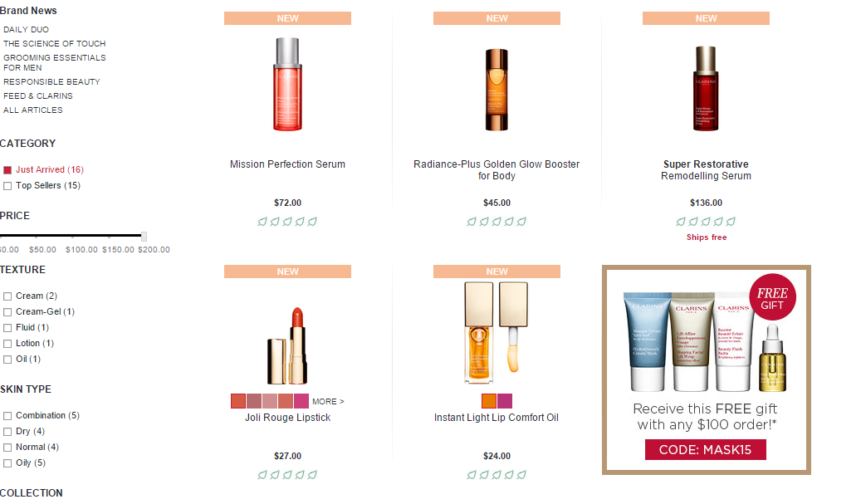This screenshot has height=504, width=861.
Task: Open the Joli Rouge Lipstick product link
Action: (x=288, y=418)
